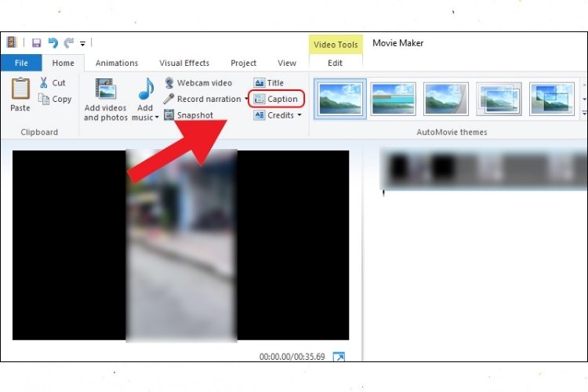Viewport: 588px width, 392px height.
Task: Open the Edit tab under Video Tools
Action: 335,63
